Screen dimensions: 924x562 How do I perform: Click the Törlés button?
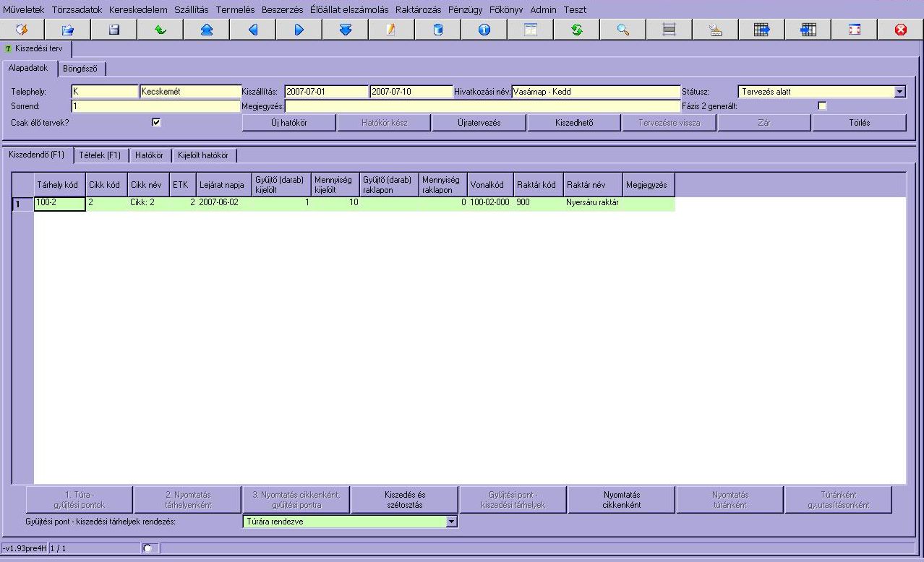859,123
